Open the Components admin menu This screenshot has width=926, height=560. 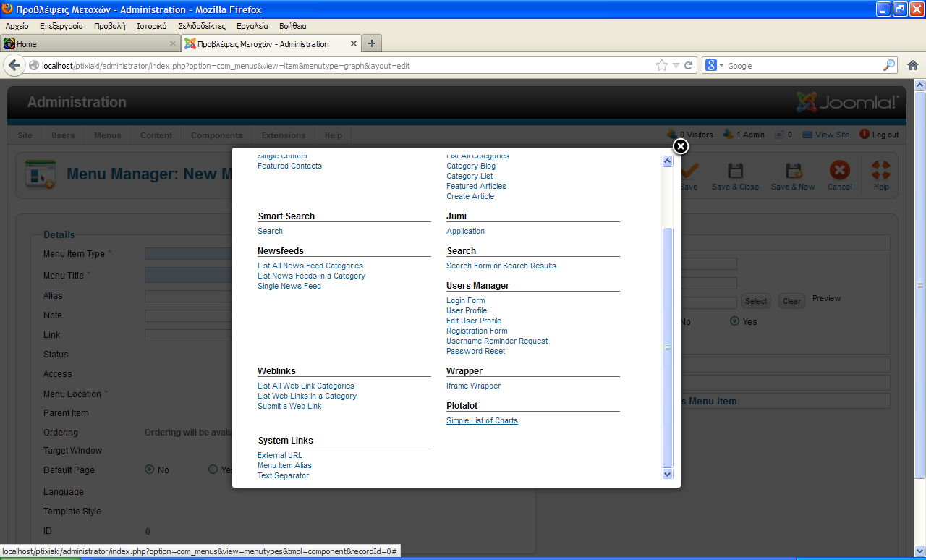[x=217, y=135]
